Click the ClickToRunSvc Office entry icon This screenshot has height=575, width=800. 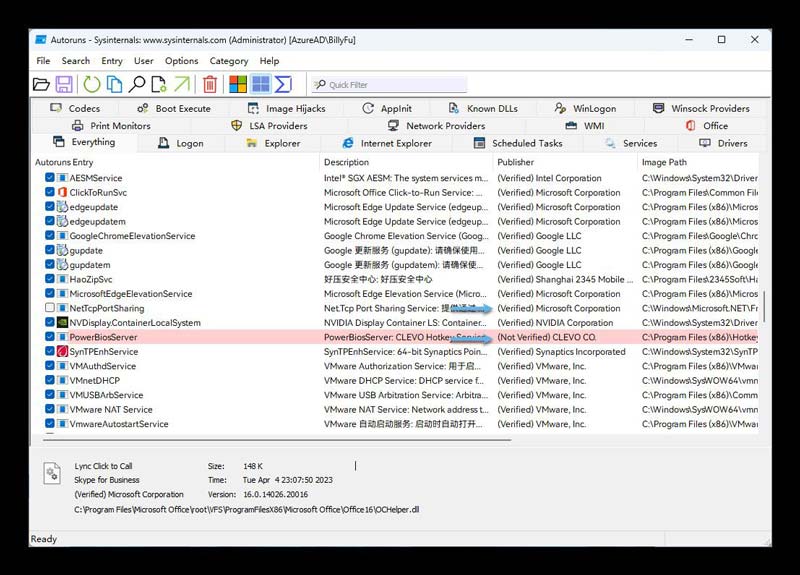tap(62, 192)
